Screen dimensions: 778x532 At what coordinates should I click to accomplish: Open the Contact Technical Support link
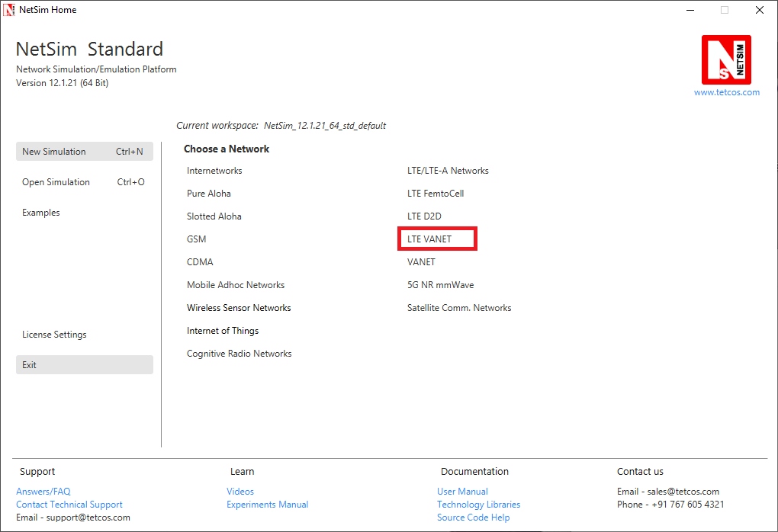69,505
